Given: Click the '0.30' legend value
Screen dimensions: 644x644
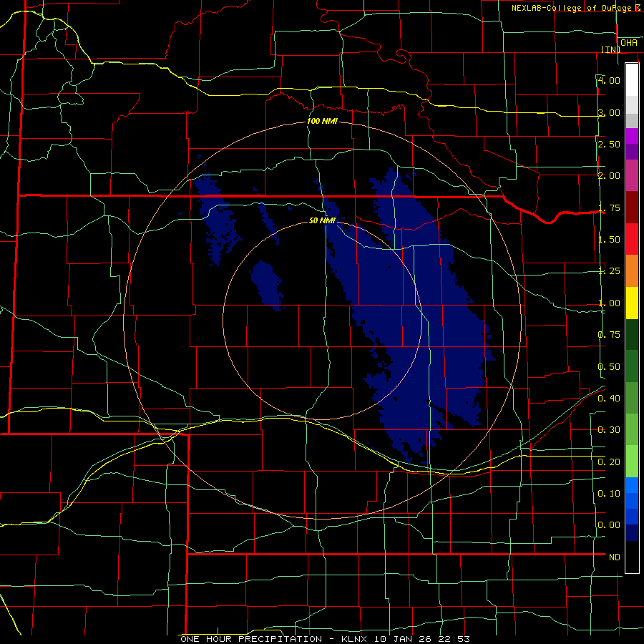Looking at the screenshot, I should (x=609, y=429).
